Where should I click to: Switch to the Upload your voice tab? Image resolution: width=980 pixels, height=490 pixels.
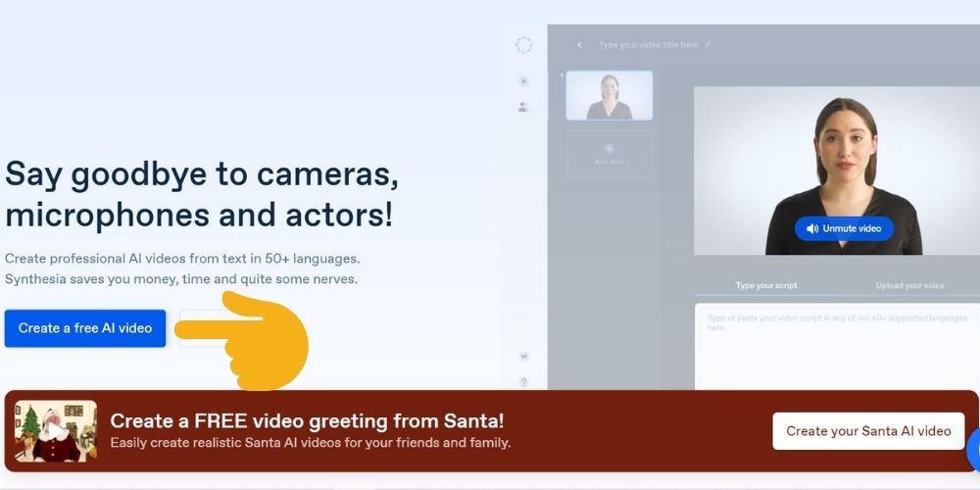click(909, 285)
